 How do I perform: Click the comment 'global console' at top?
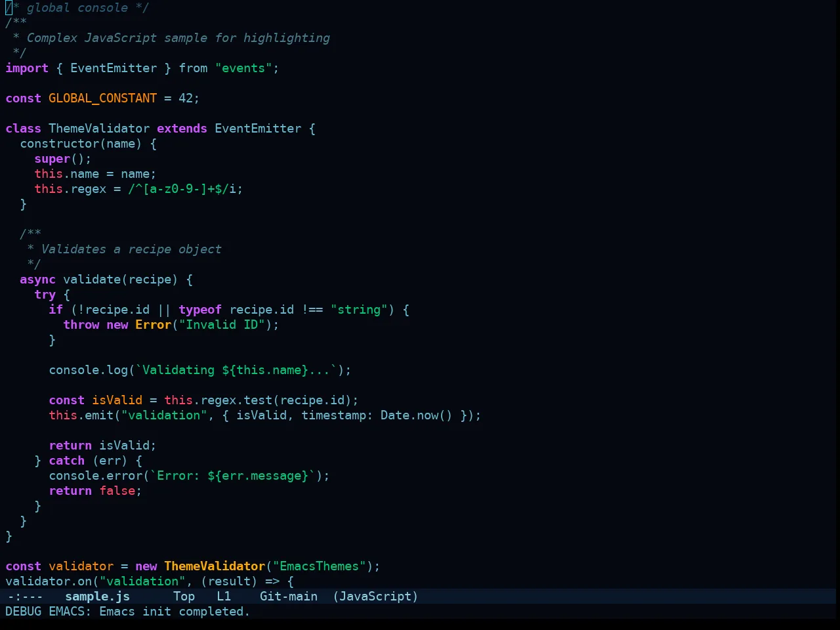[77, 8]
